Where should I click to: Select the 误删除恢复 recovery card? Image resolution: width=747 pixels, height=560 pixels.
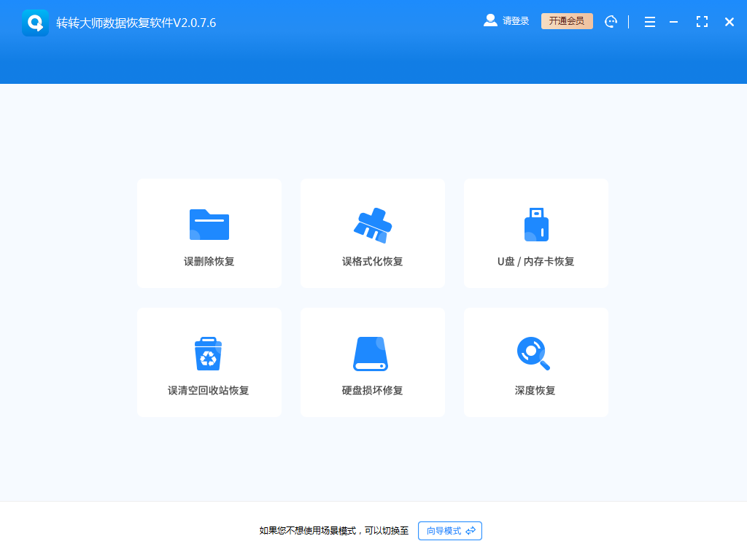click(x=209, y=233)
